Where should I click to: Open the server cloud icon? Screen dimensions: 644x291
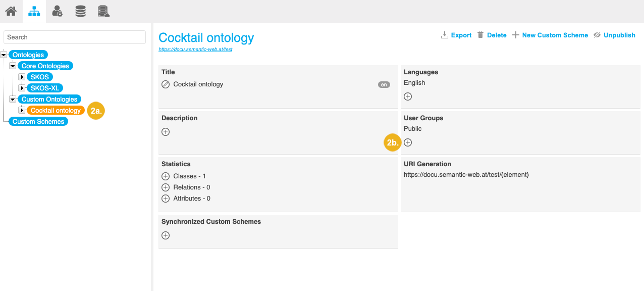tap(103, 11)
